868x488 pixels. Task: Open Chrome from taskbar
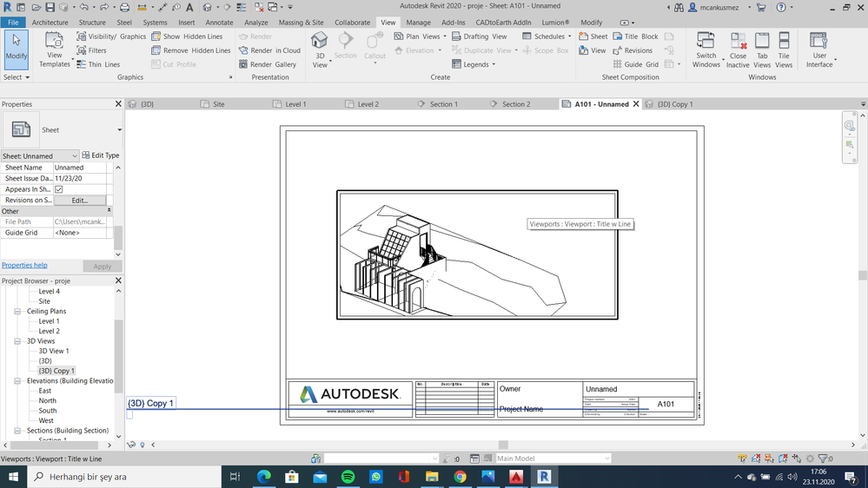(x=460, y=477)
